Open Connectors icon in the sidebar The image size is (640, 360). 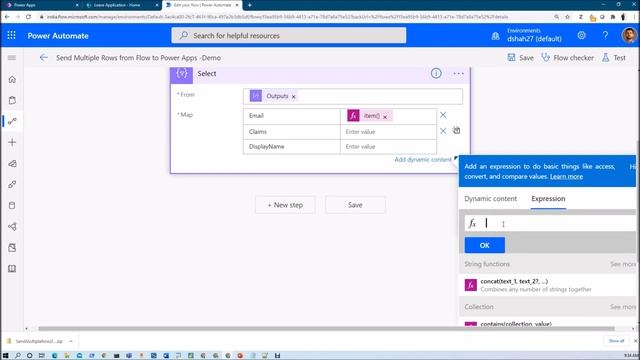click(12, 184)
